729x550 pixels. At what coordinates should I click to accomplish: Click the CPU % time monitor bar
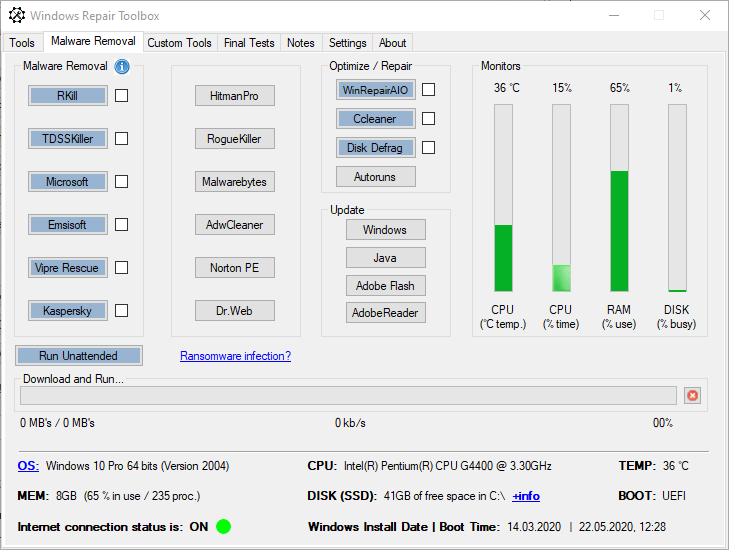coord(561,198)
